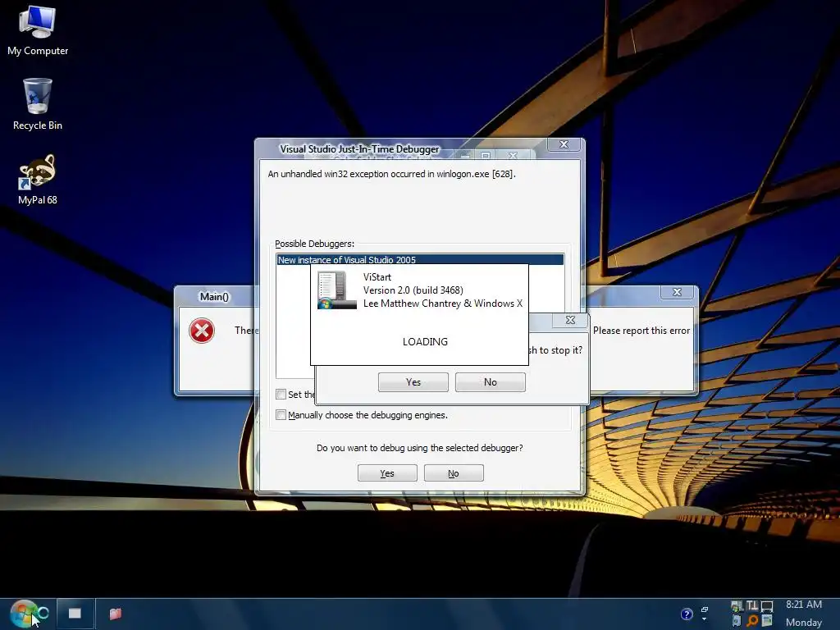Click the blue help question-mark tray icon
Image resolution: width=840 pixels, height=630 pixels.
[687, 614]
